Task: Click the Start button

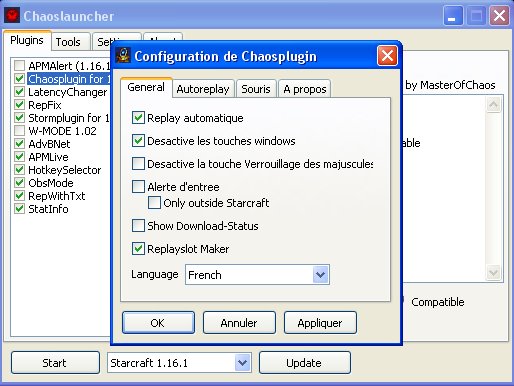Action: (55, 363)
